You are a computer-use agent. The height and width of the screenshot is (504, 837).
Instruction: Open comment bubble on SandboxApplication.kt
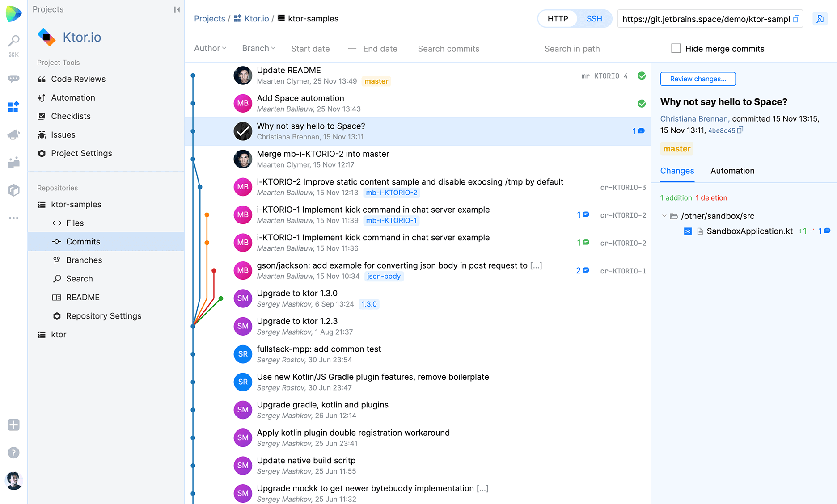824,231
